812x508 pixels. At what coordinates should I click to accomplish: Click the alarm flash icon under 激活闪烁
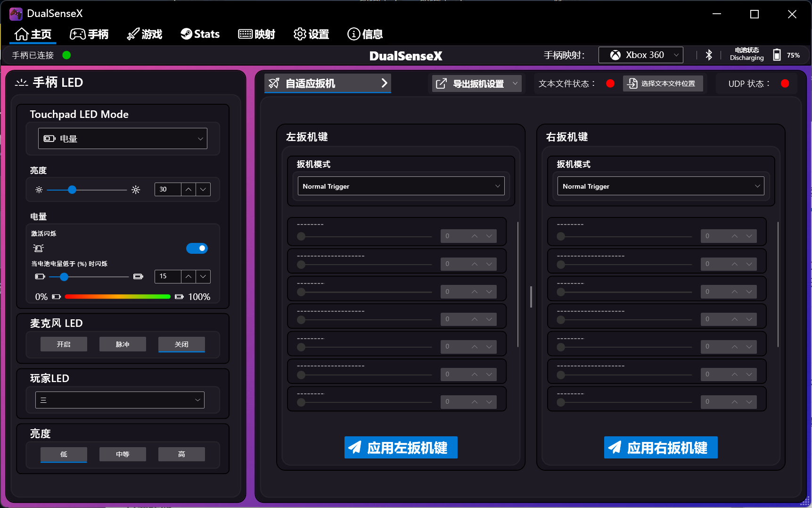(x=38, y=248)
